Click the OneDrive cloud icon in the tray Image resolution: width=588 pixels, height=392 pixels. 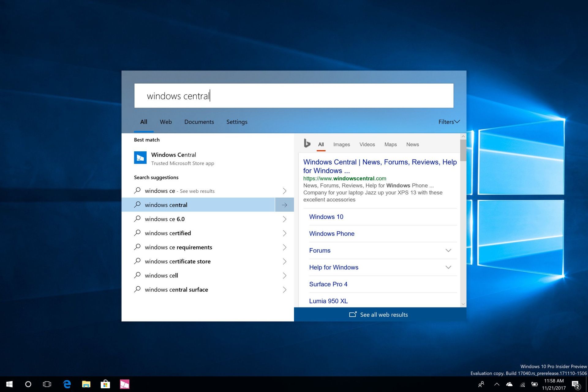click(x=509, y=384)
